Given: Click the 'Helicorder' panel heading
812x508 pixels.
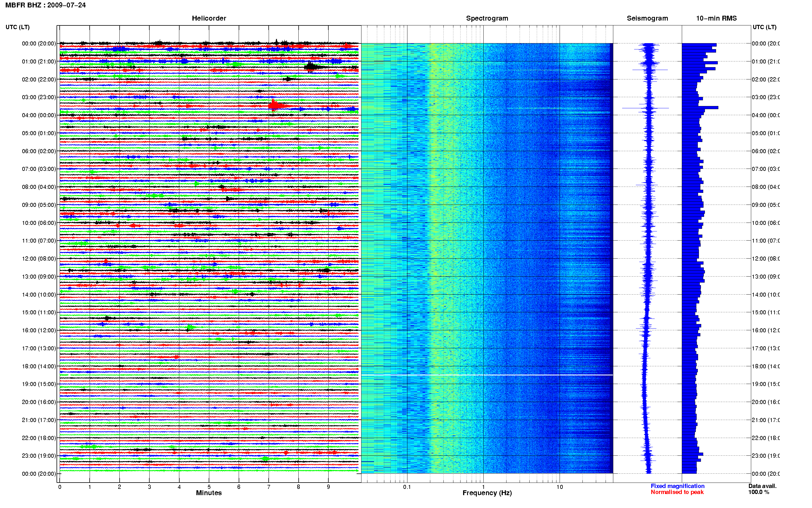Looking at the screenshot, I should pos(209,18).
